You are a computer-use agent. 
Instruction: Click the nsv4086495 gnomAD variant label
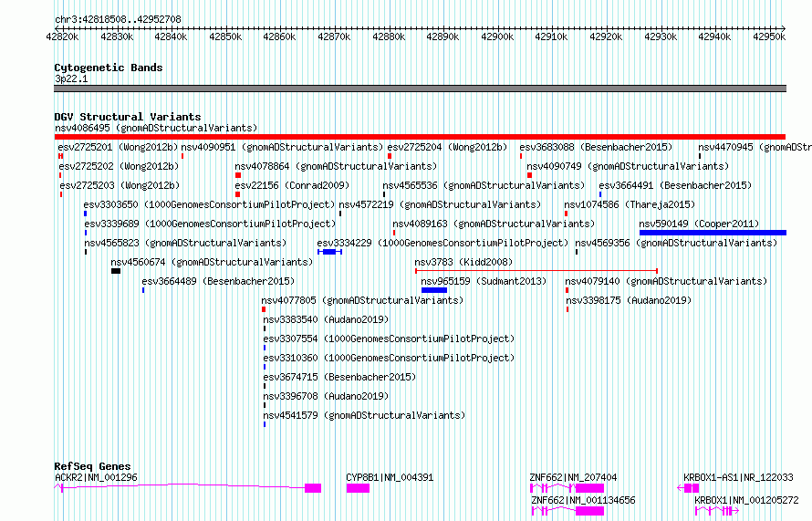(156, 128)
